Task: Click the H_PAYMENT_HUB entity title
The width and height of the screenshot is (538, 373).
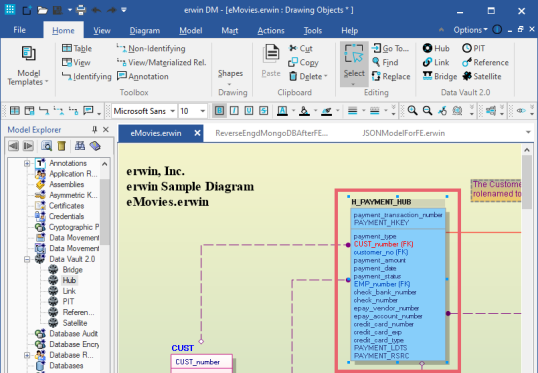Action: pyautogui.click(x=381, y=202)
